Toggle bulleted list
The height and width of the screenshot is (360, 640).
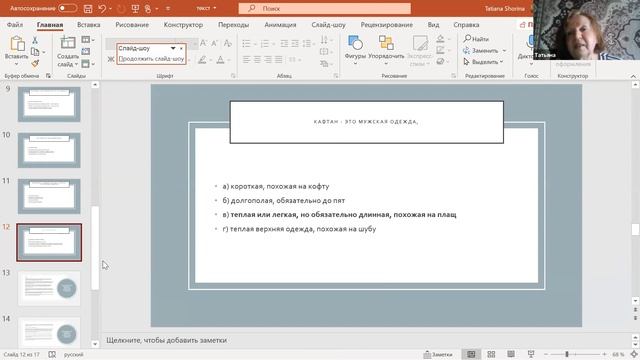246,43
